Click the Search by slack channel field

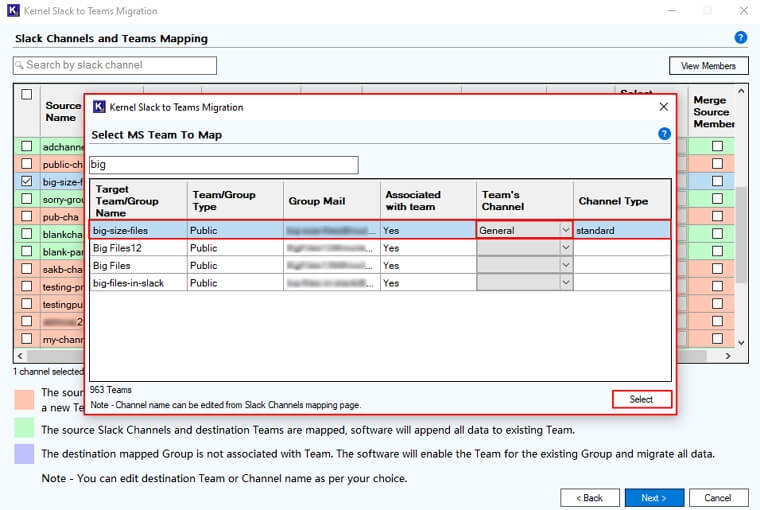point(115,65)
